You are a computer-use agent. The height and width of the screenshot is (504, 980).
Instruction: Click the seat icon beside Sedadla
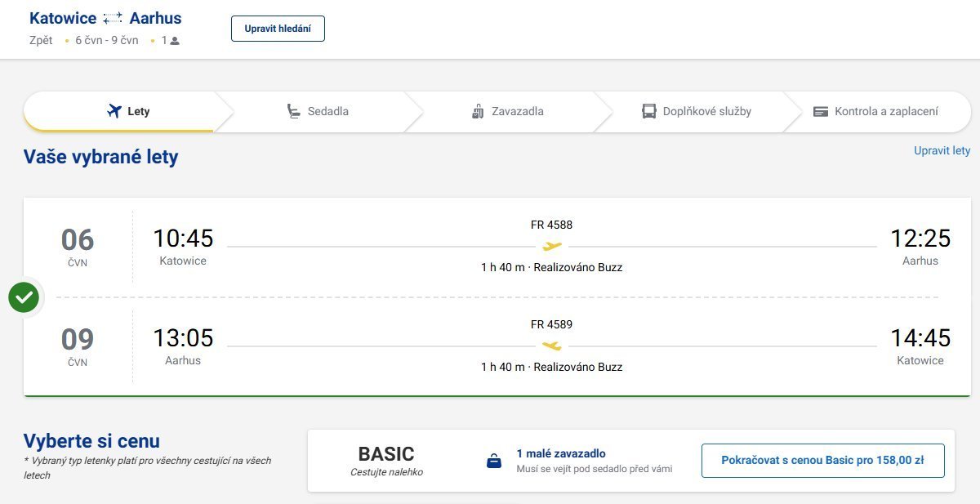293,111
